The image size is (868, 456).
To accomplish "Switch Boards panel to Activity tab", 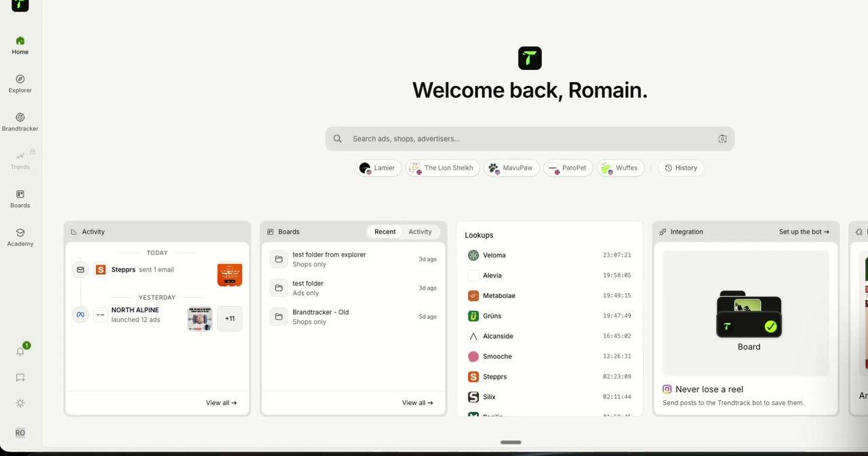I will tap(420, 231).
